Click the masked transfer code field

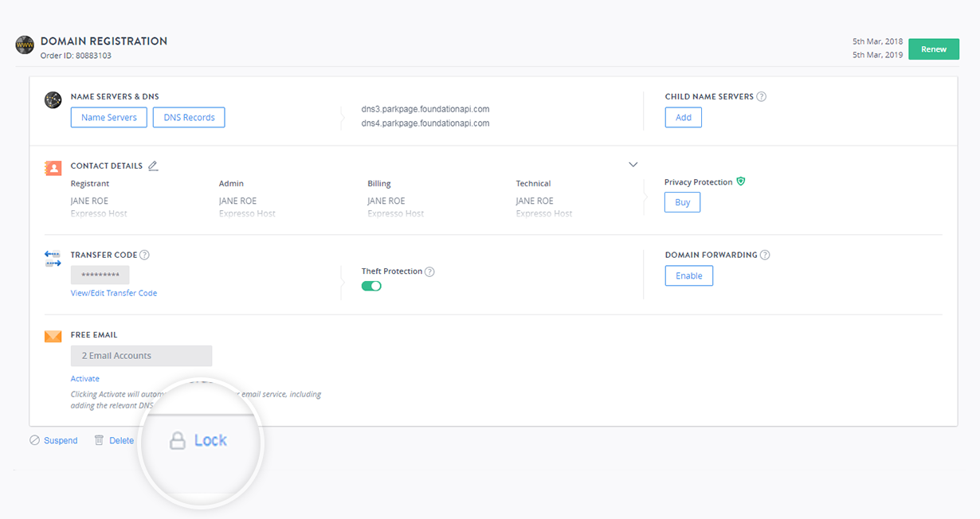click(100, 275)
